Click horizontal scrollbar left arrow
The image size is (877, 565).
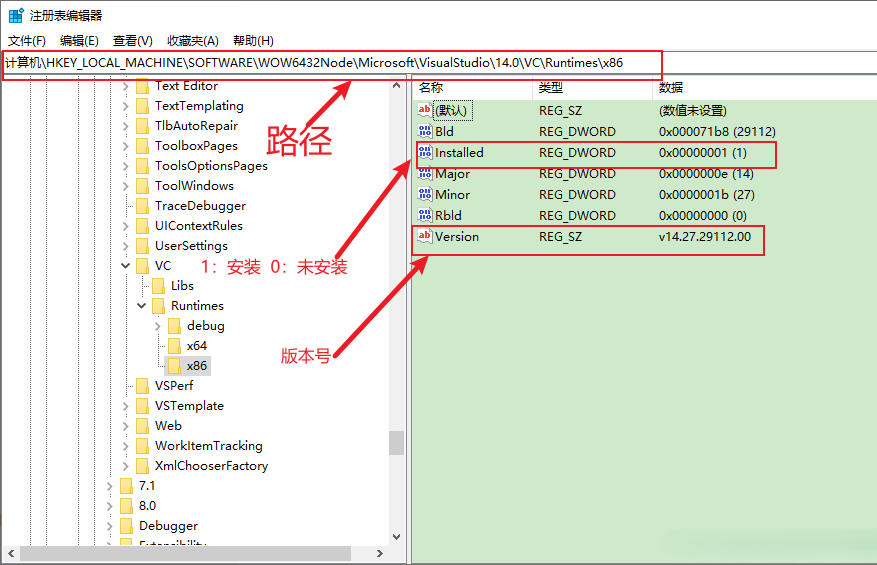pyautogui.click(x=10, y=554)
